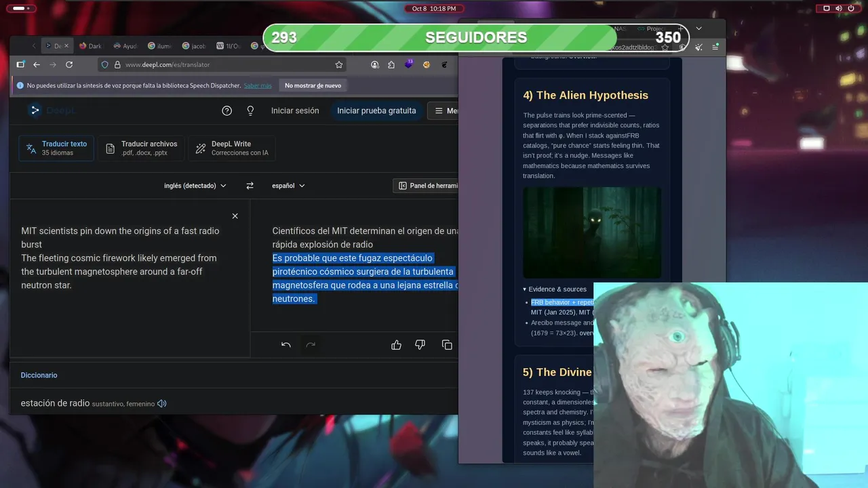Click the highlighted FRB behavior source link
Image resolution: width=868 pixels, height=488 pixels.
point(562,302)
